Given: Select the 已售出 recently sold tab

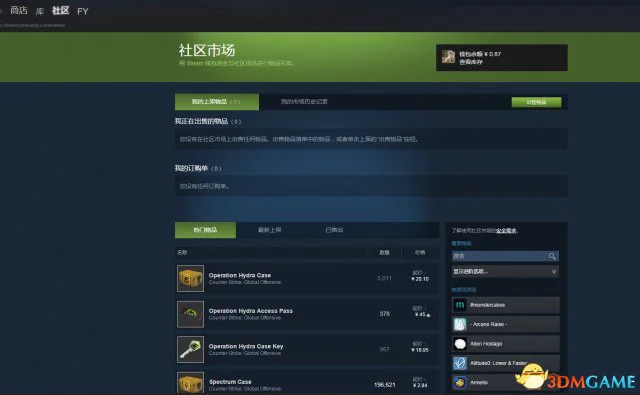Looking at the screenshot, I should point(334,230).
